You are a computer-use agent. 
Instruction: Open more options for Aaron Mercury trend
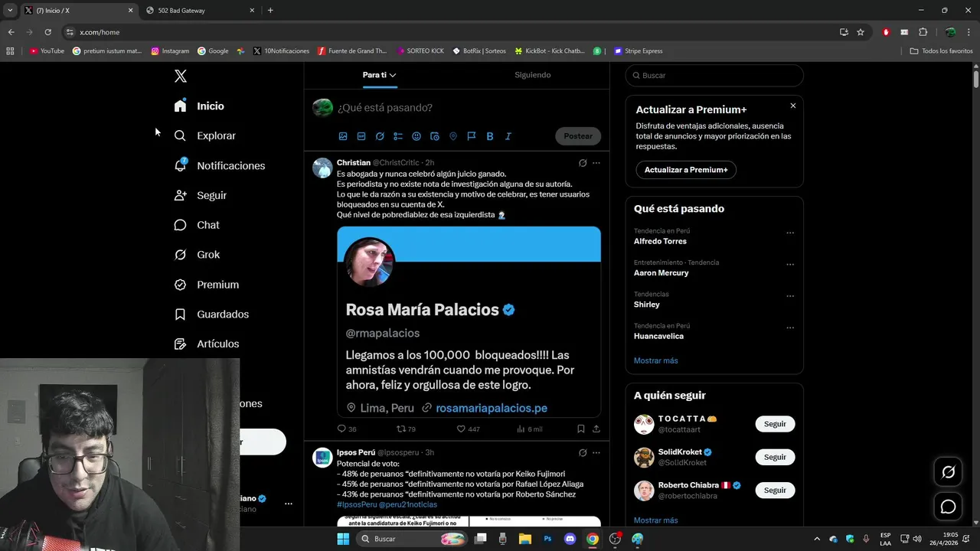click(x=790, y=265)
